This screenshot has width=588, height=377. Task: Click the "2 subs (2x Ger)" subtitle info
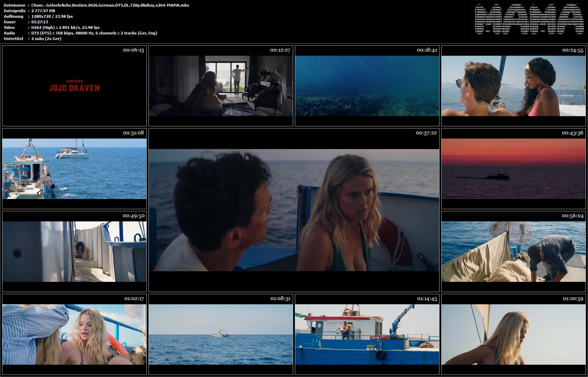[46, 39]
